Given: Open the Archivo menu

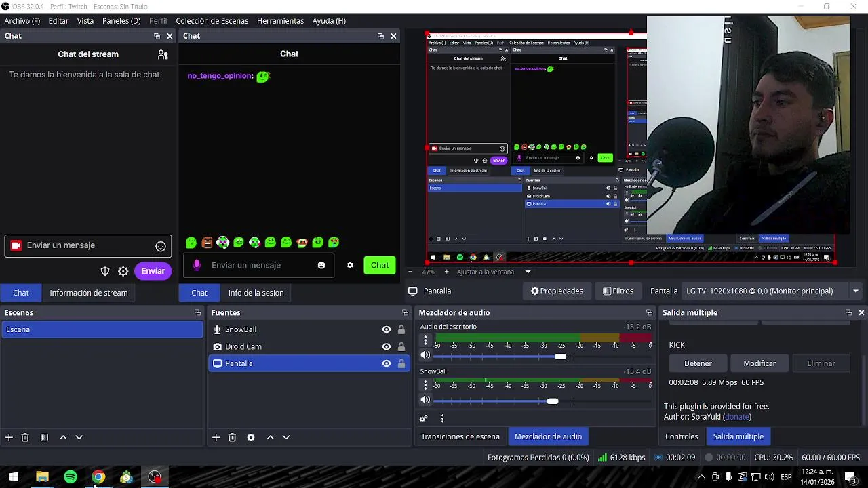Looking at the screenshot, I should 22,21.
